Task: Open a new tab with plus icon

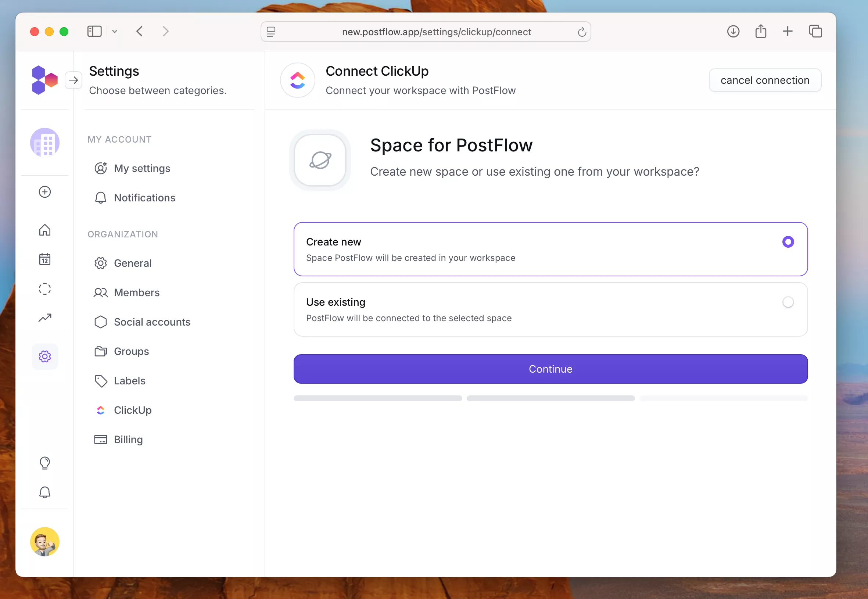Action: pos(788,31)
